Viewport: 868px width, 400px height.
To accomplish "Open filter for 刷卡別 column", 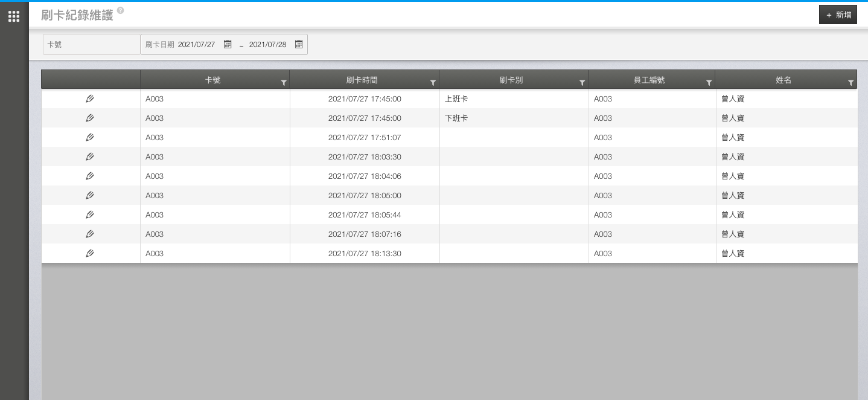I will click(x=582, y=83).
